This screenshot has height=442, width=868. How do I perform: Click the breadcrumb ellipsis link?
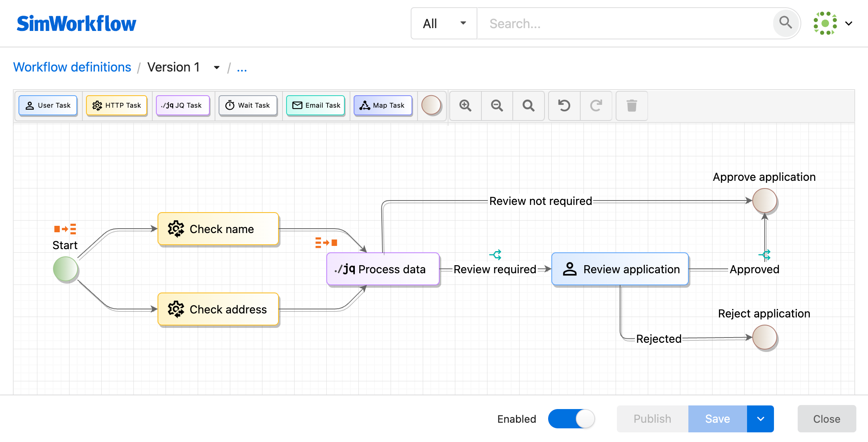(x=242, y=68)
